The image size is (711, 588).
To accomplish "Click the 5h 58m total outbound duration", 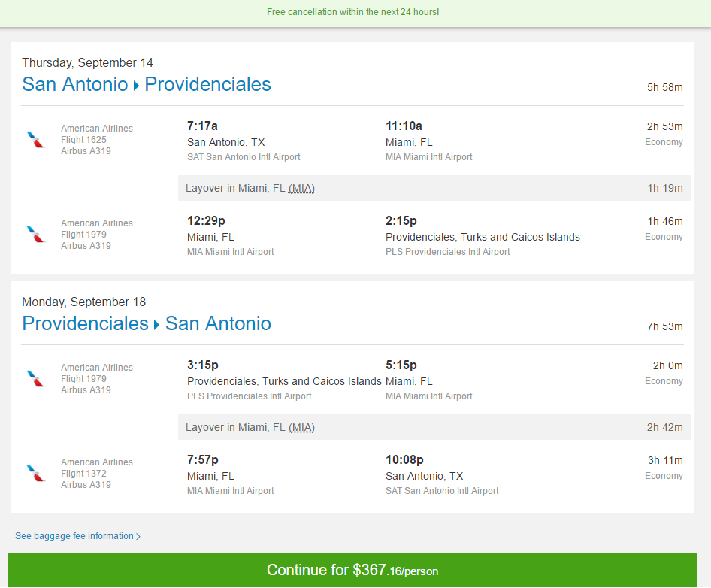I will (664, 87).
